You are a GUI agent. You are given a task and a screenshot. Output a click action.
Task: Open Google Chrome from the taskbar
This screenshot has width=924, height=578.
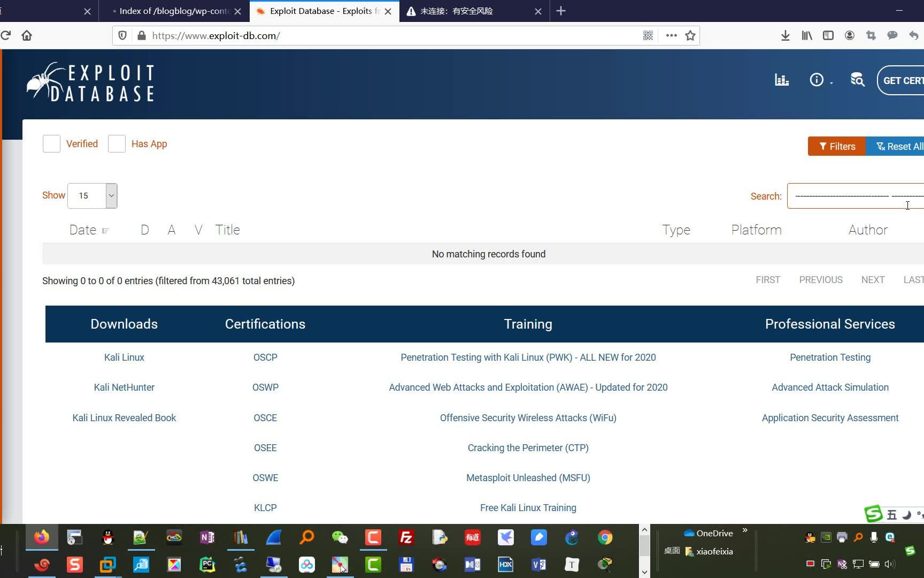point(605,537)
